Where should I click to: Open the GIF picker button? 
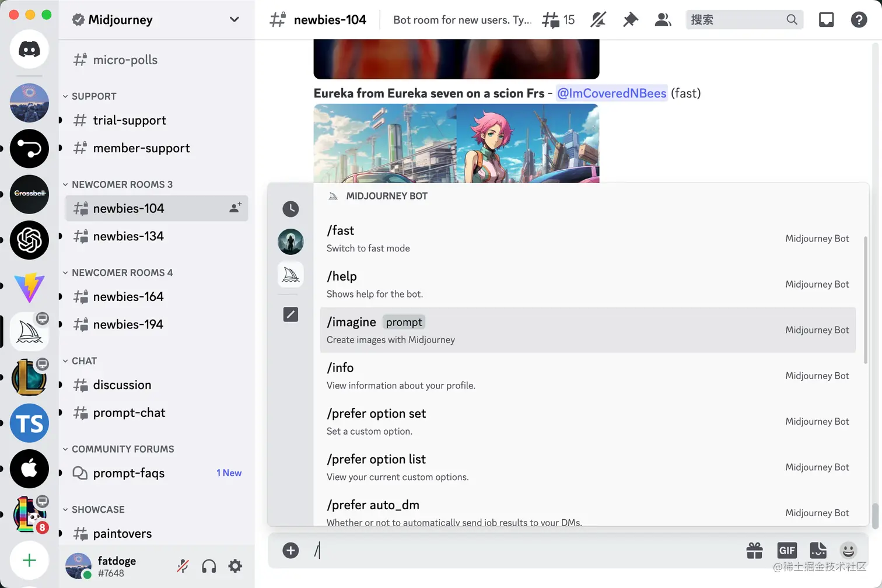787,550
